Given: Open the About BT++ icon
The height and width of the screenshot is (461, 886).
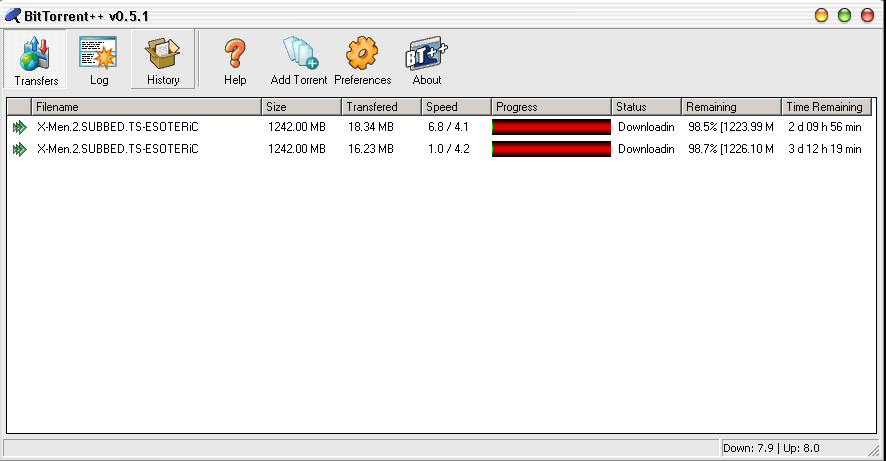Looking at the screenshot, I should [x=427, y=54].
